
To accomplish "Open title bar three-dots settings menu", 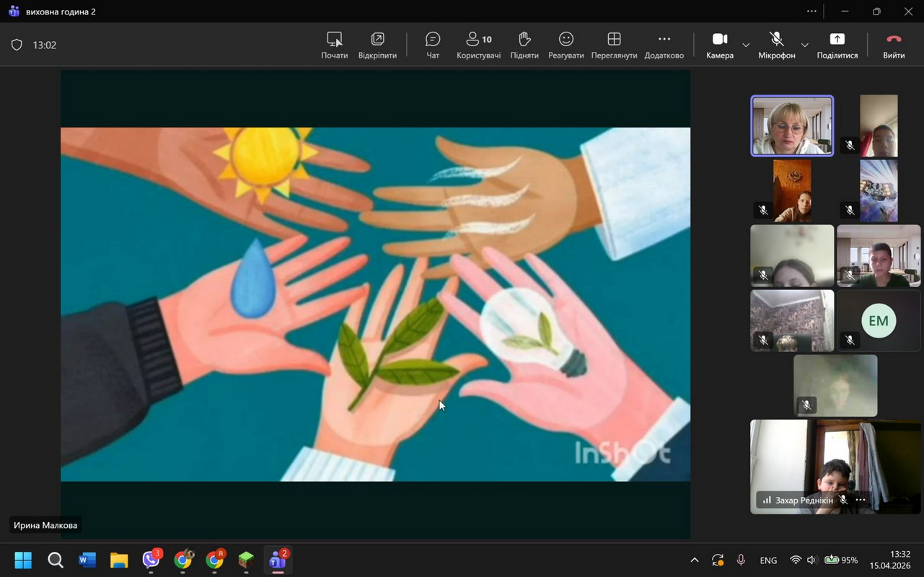I will click(x=811, y=12).
